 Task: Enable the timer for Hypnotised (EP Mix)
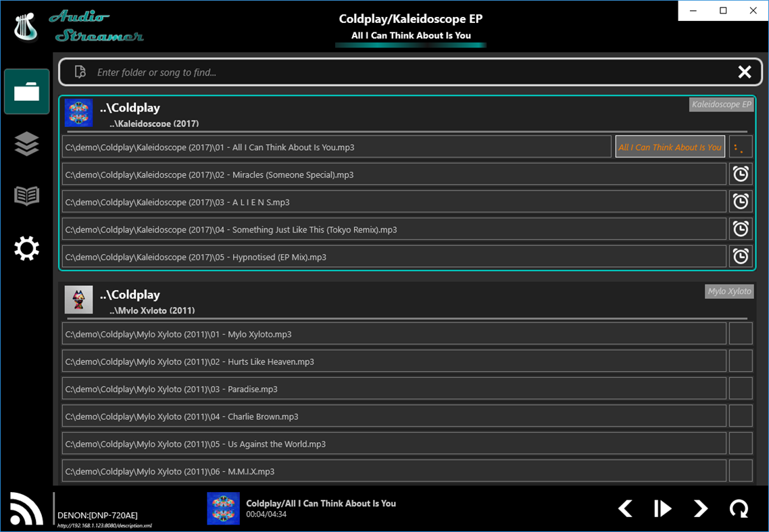click(741, 256)
